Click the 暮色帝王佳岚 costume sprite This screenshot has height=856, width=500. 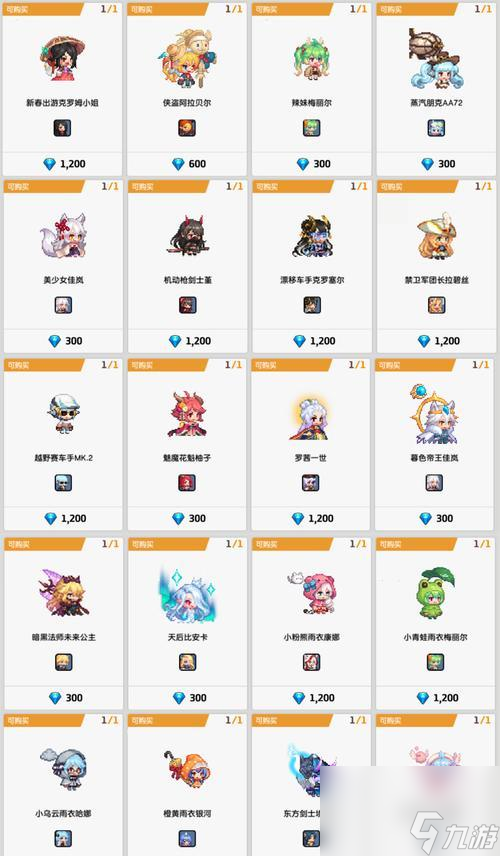tap(434, 414)
